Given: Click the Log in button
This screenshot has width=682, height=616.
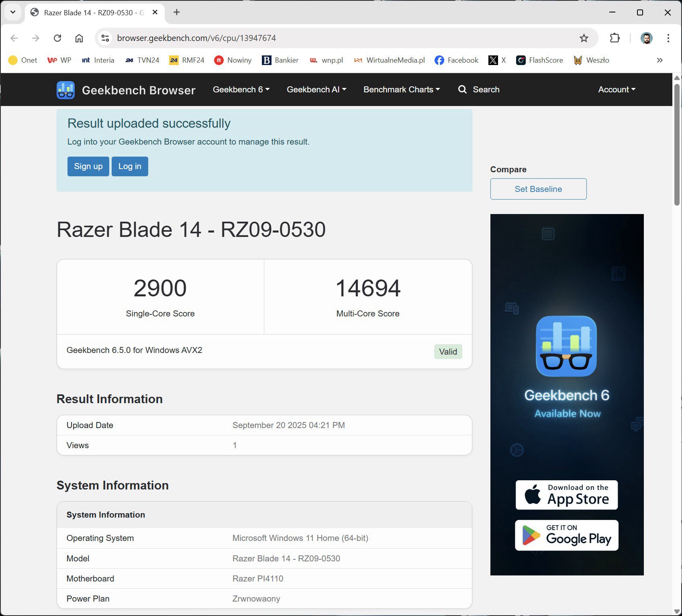Looking at the screenshot, I should click(x=130, y=166).
